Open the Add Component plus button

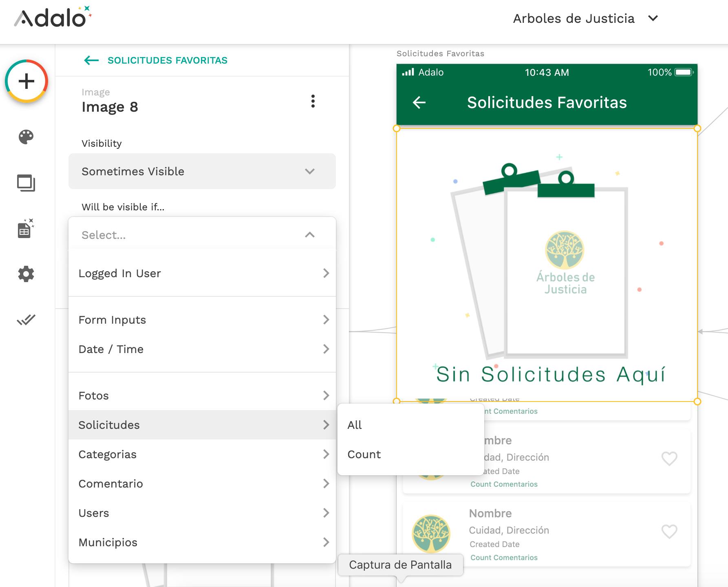26,81
